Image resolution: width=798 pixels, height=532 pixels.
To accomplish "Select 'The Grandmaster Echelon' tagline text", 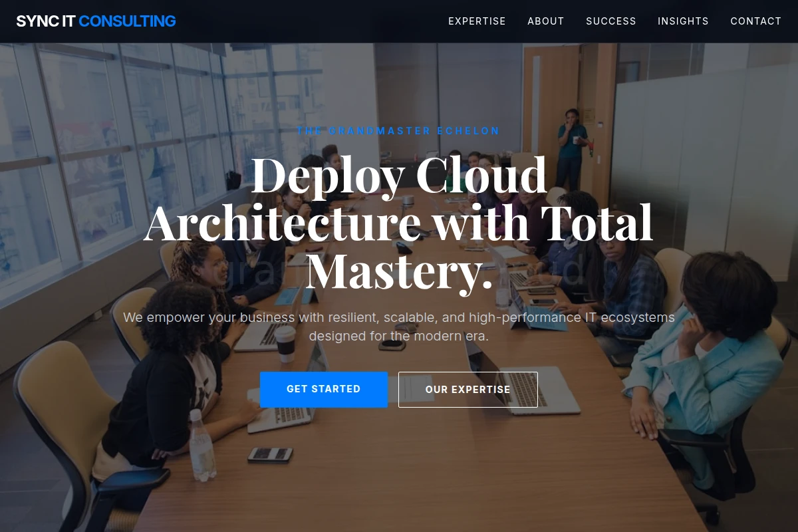I will (x=398, y=131).
